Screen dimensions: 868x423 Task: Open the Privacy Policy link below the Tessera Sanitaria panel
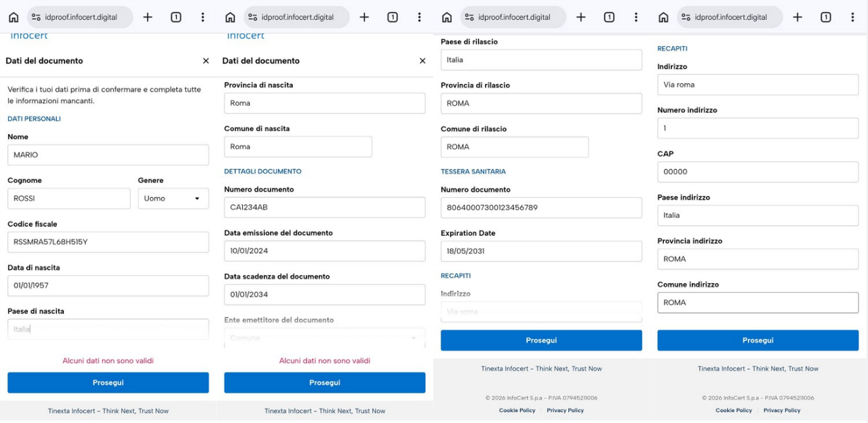point(566,410)
